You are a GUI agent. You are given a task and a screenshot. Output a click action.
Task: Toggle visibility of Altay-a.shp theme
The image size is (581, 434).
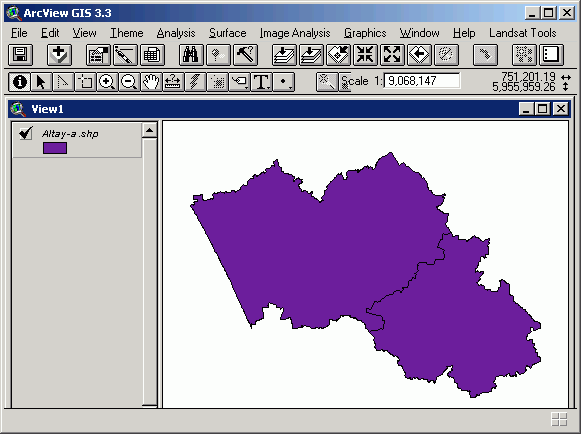tap(26, 133)
